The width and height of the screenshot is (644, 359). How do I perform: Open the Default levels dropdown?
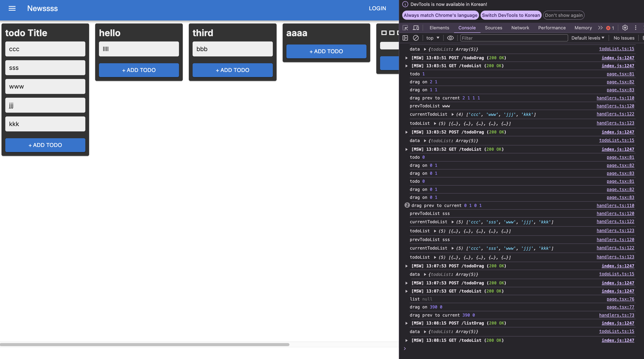coord(587,38)
